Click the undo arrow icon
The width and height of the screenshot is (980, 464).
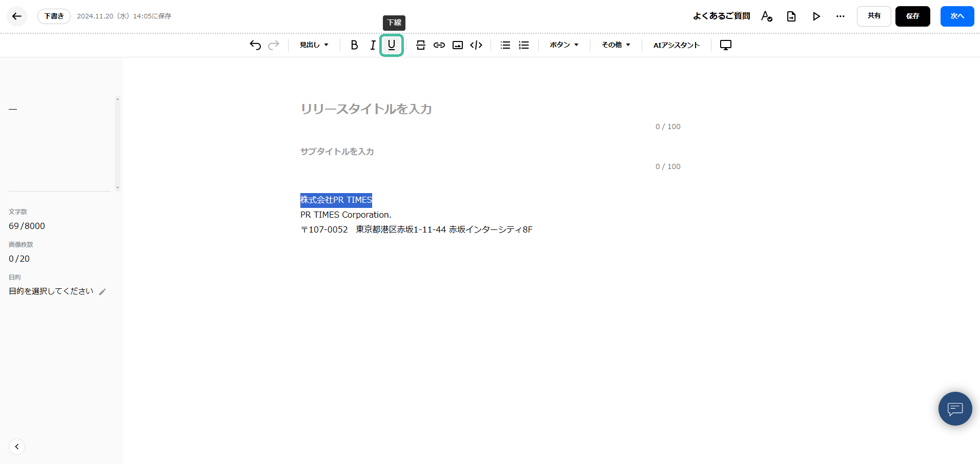(255, 45)
